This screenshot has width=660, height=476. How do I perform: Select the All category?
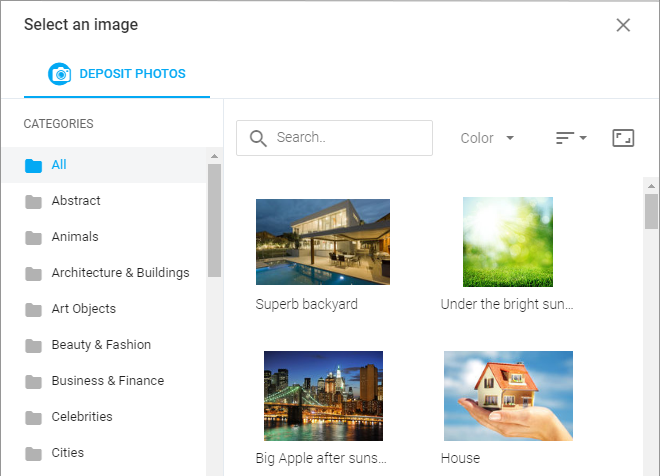coord(104,165)
